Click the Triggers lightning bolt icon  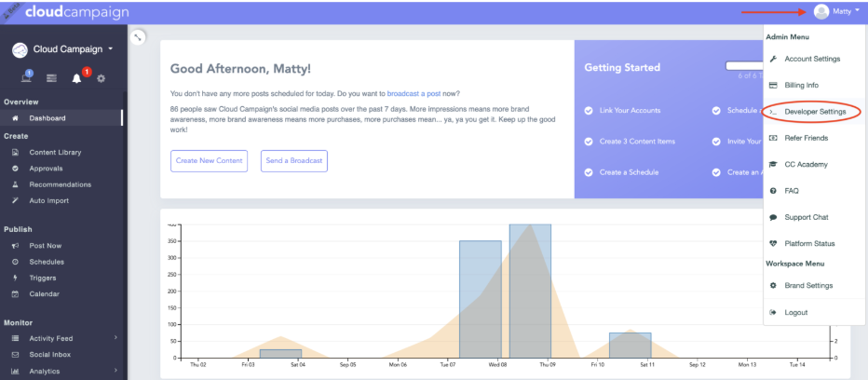pyautogui.click(x=16, y=278)
